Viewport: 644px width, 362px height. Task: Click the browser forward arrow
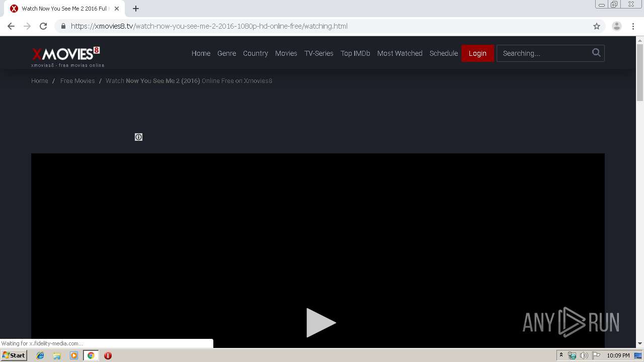point(27,26)
